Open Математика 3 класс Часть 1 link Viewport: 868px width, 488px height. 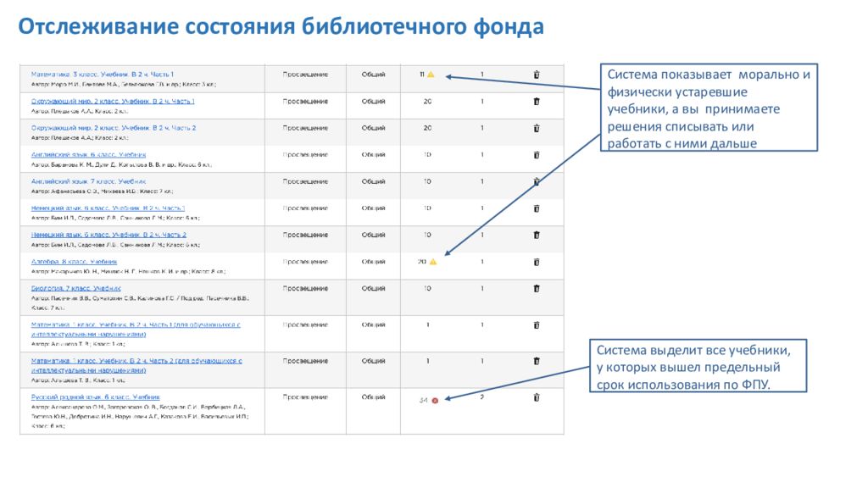coord(103,75)
